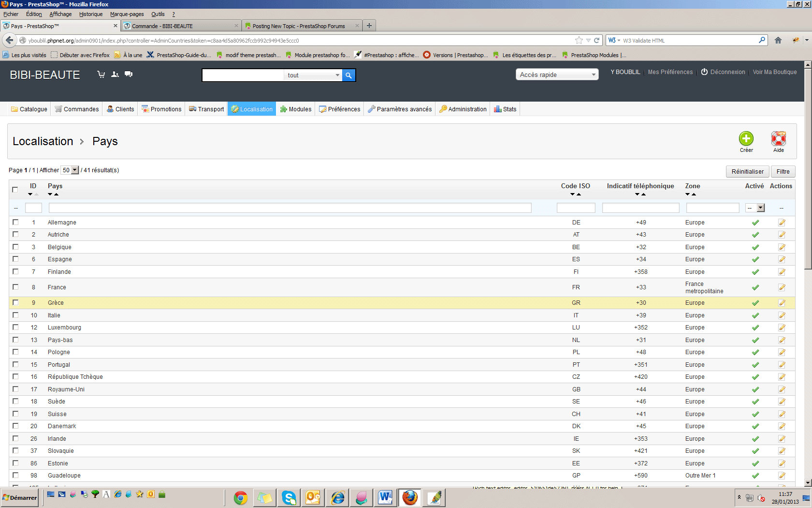Viewport: 812px width, 508px height.
Task: Click the Internet Explorer taskbar icon
Action: coord(337,497)
